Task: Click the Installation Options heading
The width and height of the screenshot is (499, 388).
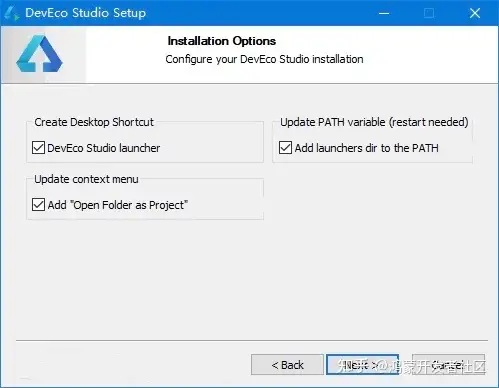Action: (222, 41)
